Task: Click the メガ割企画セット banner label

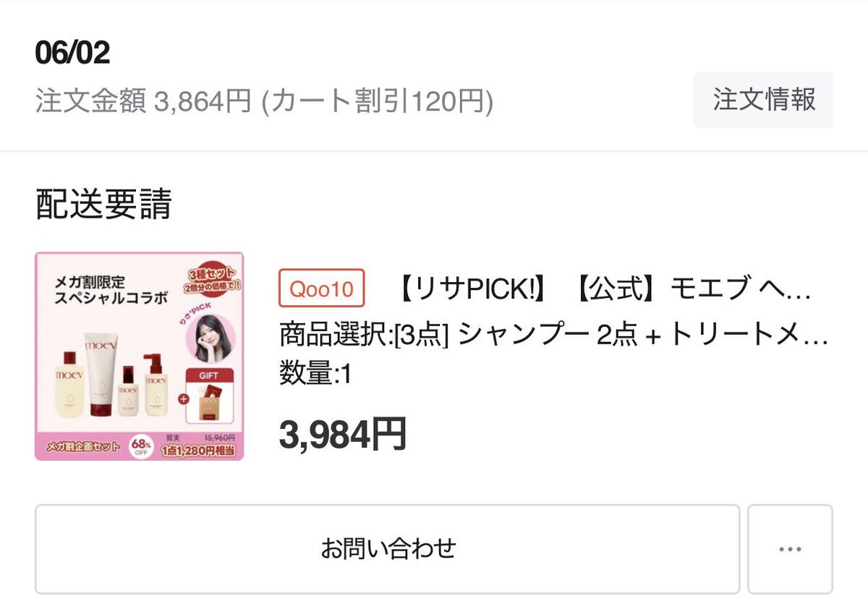Action: coord(82,445)
